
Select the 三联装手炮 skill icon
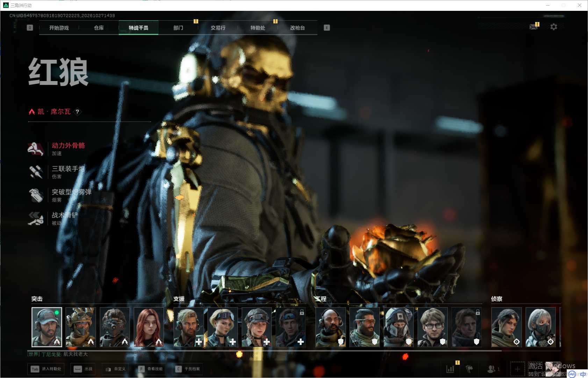point(36,172)
